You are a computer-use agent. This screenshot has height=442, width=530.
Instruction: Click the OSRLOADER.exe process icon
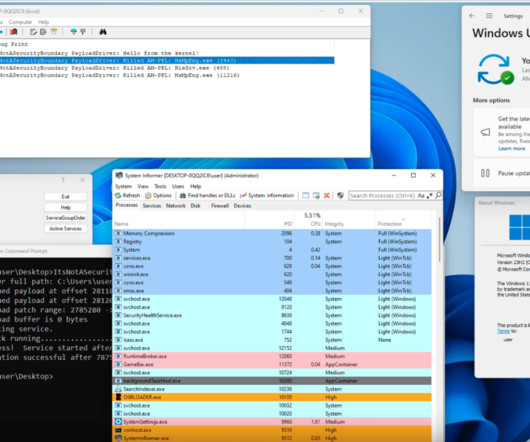(118, 397)
